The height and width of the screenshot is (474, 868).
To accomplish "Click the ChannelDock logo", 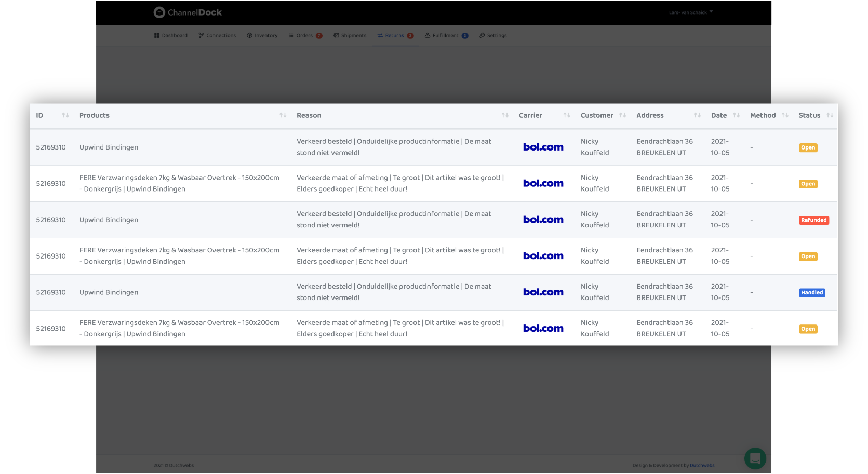I will coord(188,12).
